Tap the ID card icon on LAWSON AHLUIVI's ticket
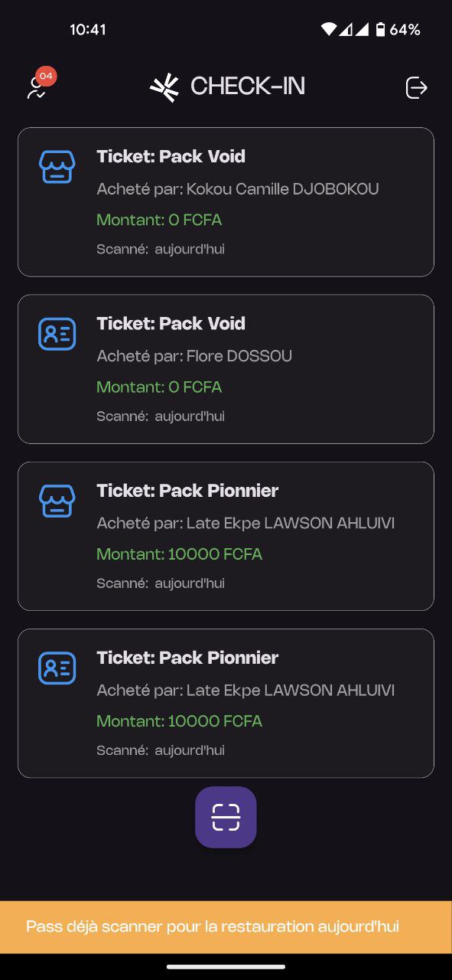Screen dimensions: 452x980 (57, 668)
